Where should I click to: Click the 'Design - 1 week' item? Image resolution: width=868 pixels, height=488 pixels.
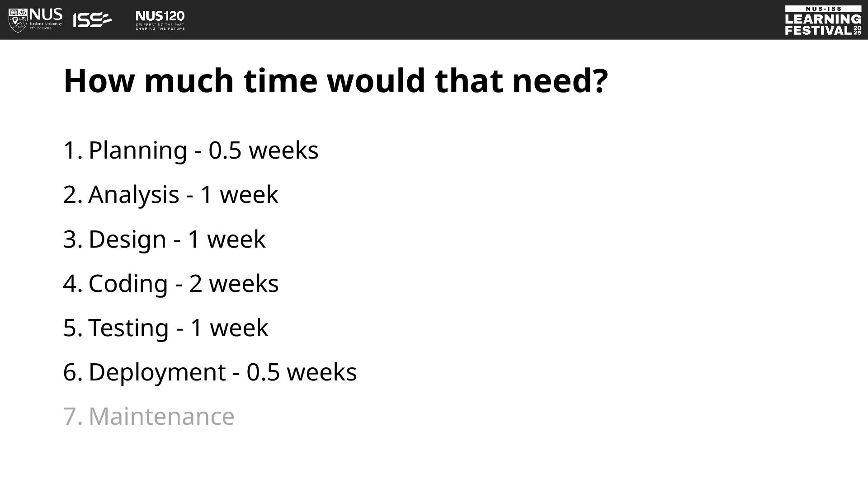pyautogui.click(x=177, y=239)
